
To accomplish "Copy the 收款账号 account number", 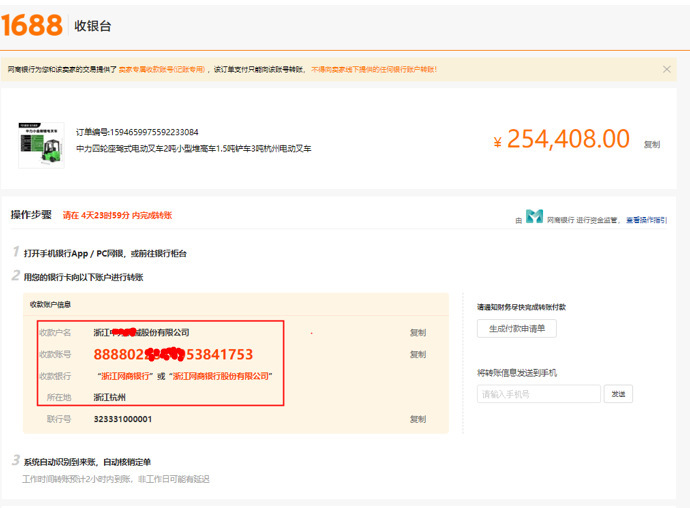I will pos(417,354).
